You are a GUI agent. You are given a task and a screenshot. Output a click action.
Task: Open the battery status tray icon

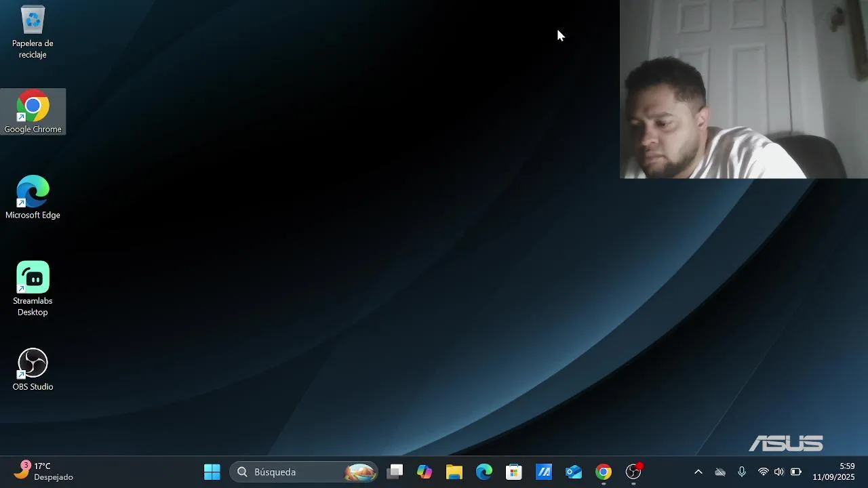tap(796, 472)
